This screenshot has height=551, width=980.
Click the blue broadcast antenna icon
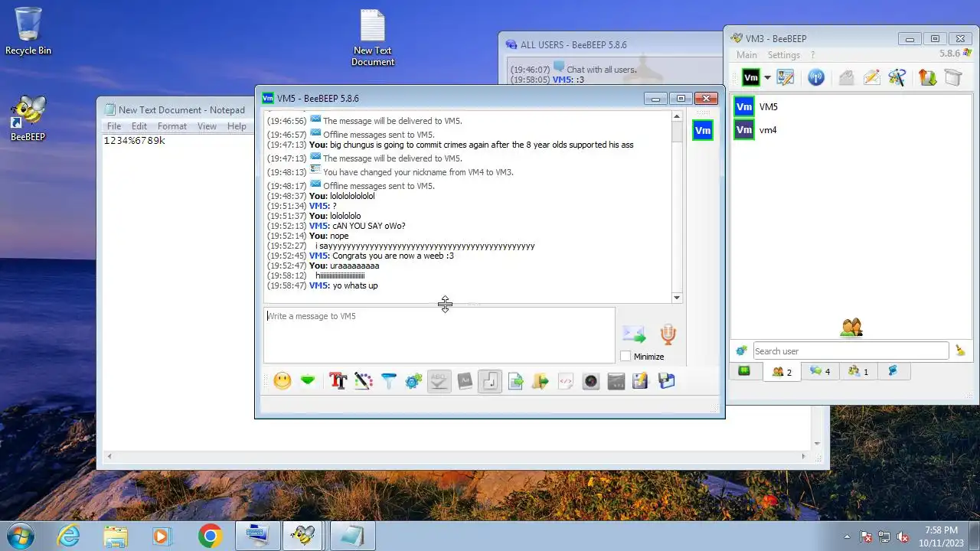[816, 77]
